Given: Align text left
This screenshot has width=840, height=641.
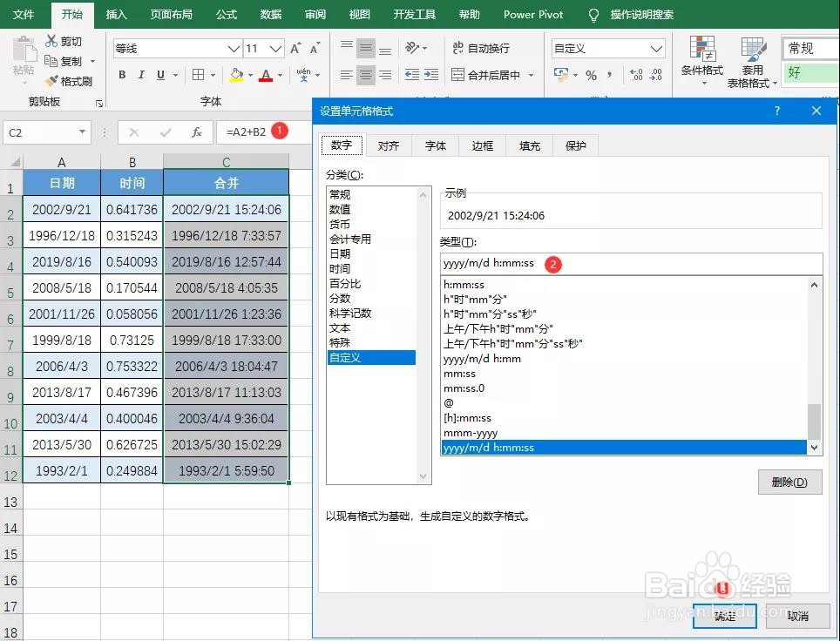Looking at the screenshot, I should pos(347,74).
